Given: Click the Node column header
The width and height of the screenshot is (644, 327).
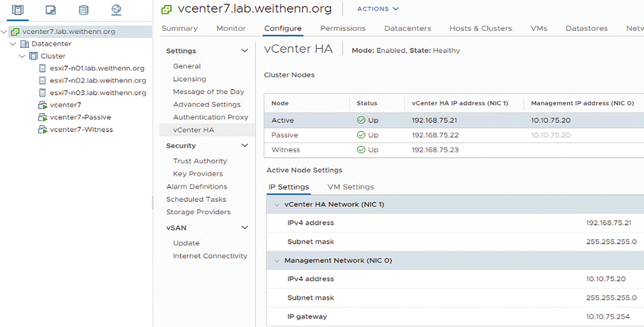Looking at the screenshot, I should coord(280,104).
